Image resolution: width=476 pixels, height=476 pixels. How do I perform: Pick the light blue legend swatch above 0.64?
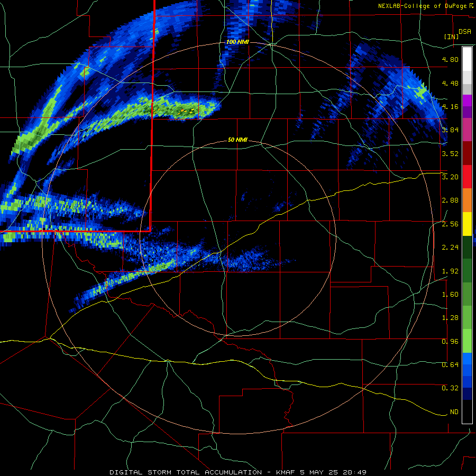(467, 359)
